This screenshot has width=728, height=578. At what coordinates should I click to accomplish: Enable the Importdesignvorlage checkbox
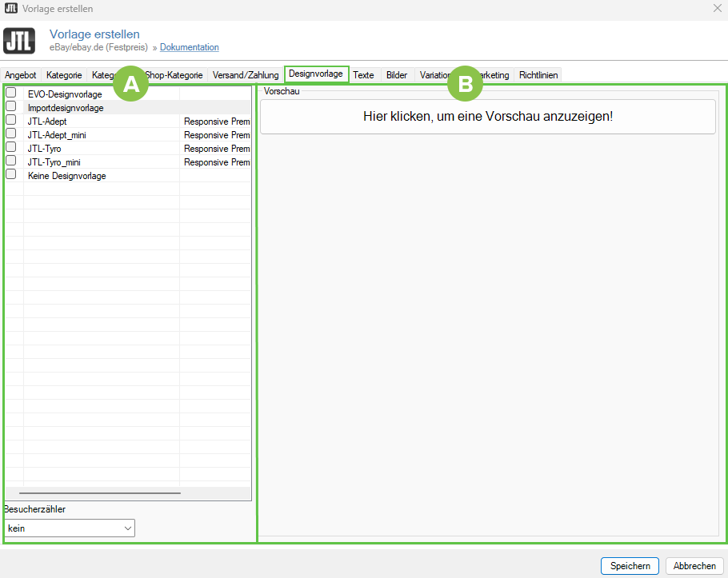11,107
